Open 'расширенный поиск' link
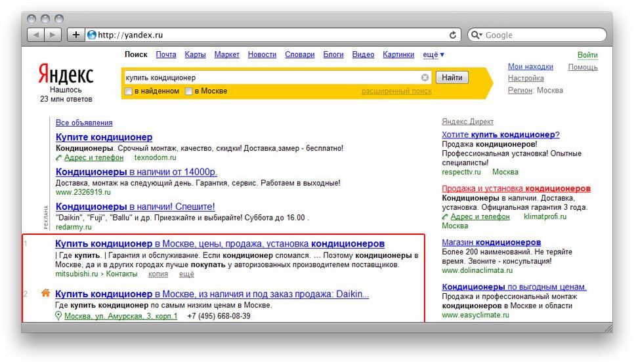Viewport: 634px width, 364px height. 396,91
